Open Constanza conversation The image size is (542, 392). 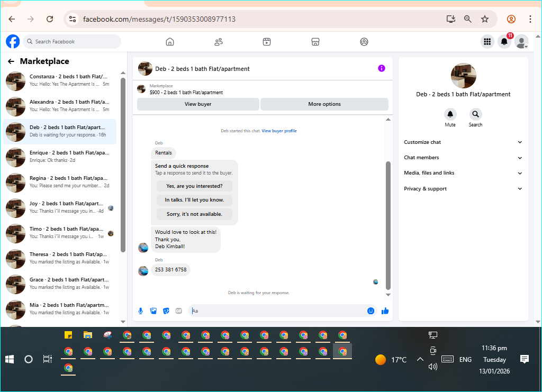click(60, 81)
